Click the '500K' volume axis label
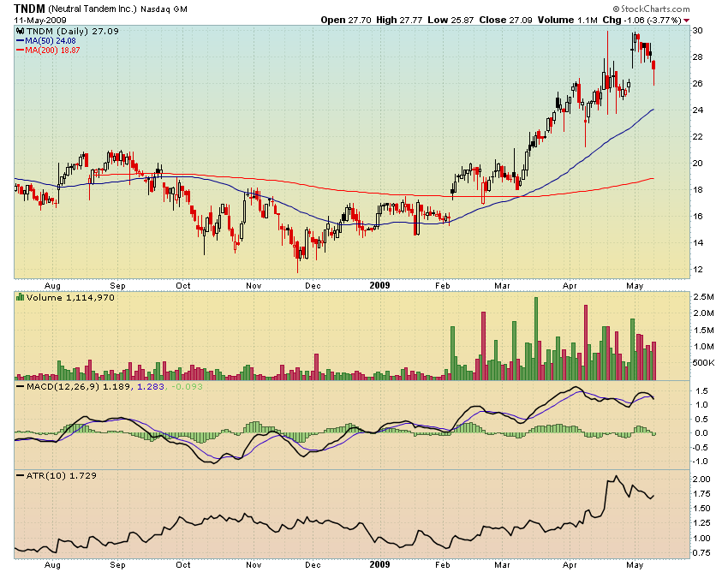The image size is (728, 572). 703,362
